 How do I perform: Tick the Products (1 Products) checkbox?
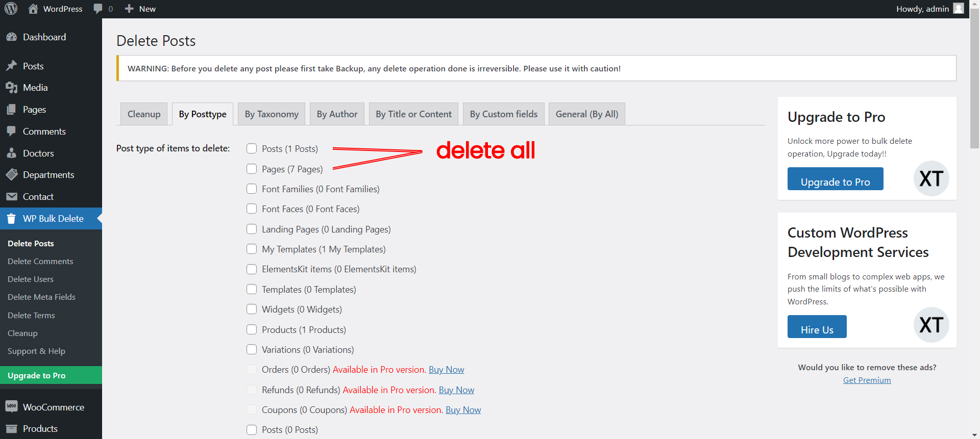[x=252, y=329]
